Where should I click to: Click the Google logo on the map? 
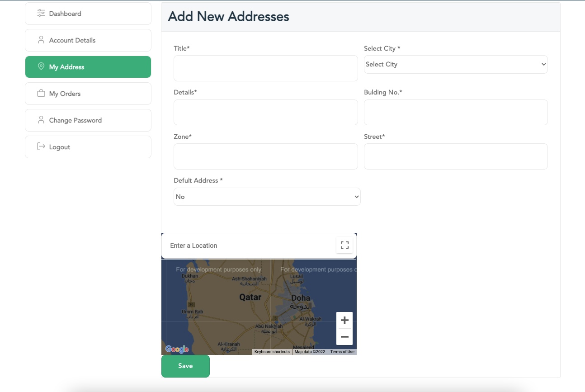(x=177, y=349)
